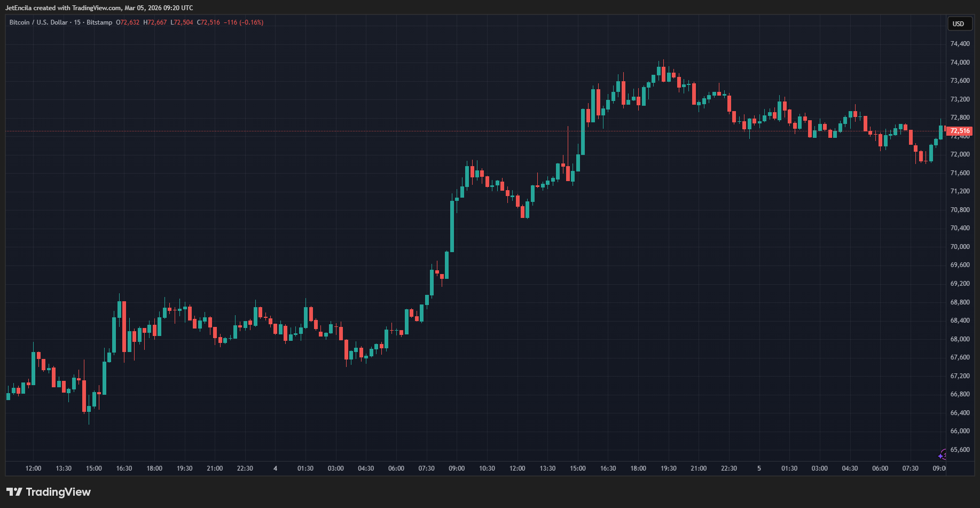The width and height of the screenshot is (980, 508).
Task: Click the 74,000 level on price scale
Action: 960,62
